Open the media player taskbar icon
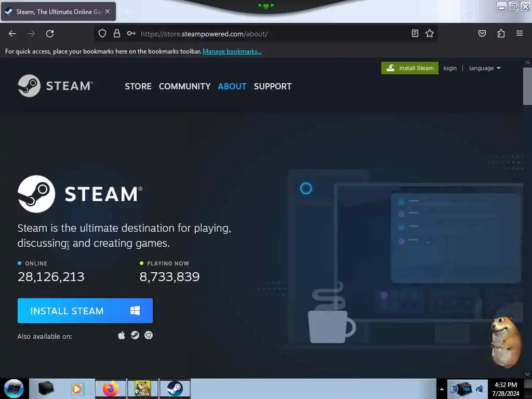 pyautogui.click(x=77, y=389)
